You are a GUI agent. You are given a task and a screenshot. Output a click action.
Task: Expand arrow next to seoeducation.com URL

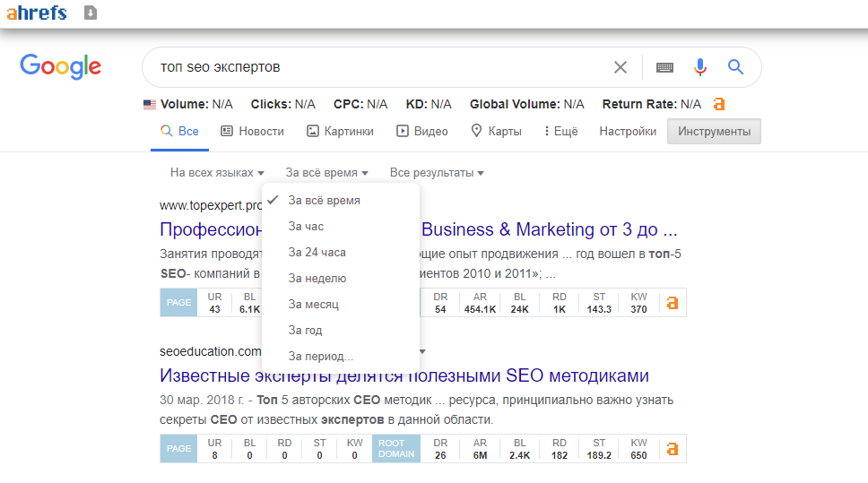pyautogui.click(x=422, y=352)
